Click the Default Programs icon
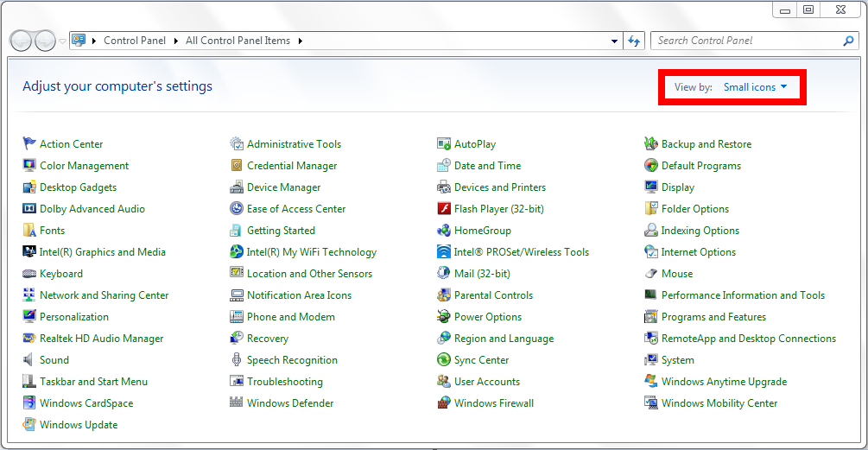 coord(651,166)
